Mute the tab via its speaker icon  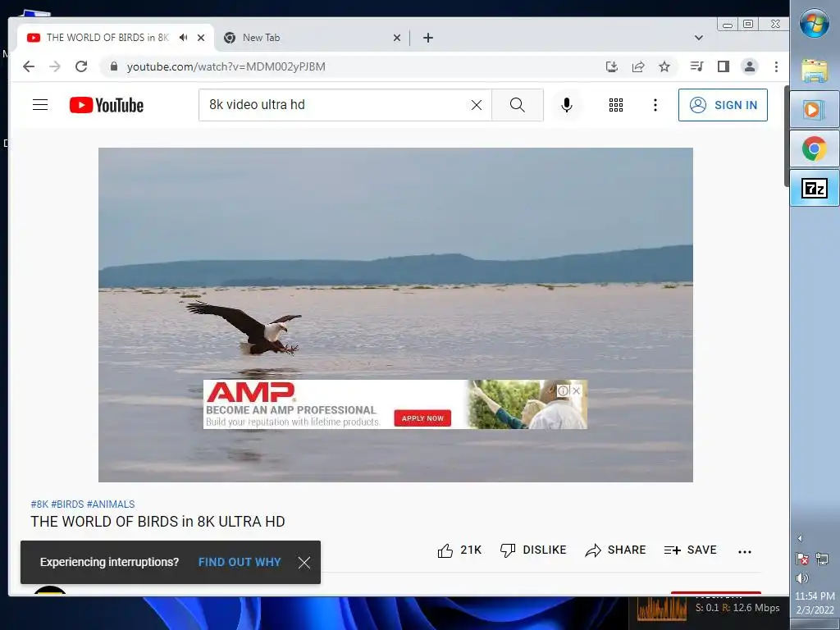[184, 38]
